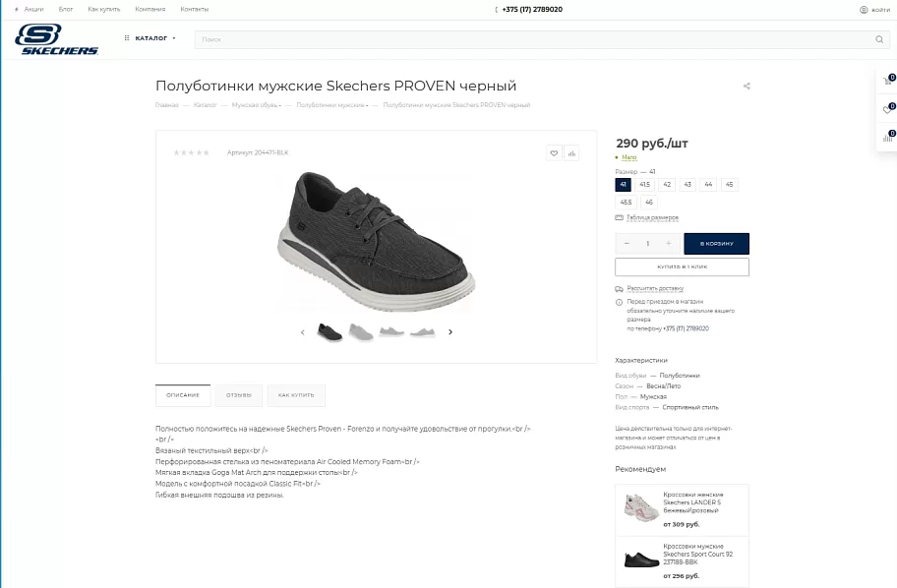Open the share icon near title
897x588 pixels.
(x=747, y=86)
